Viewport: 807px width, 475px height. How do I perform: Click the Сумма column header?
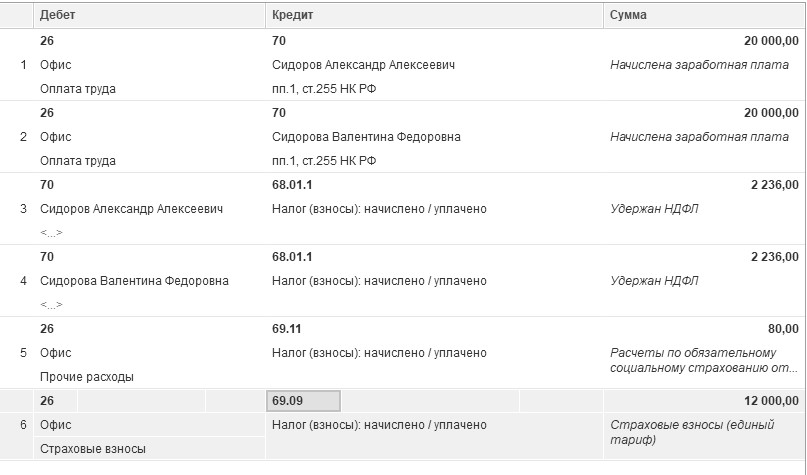pos(627,15)
